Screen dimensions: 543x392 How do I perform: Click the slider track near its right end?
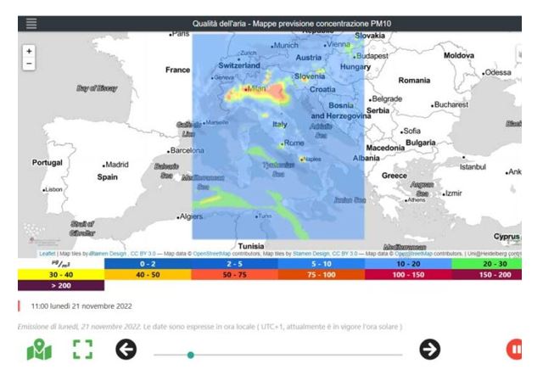[x=395, y=355]
